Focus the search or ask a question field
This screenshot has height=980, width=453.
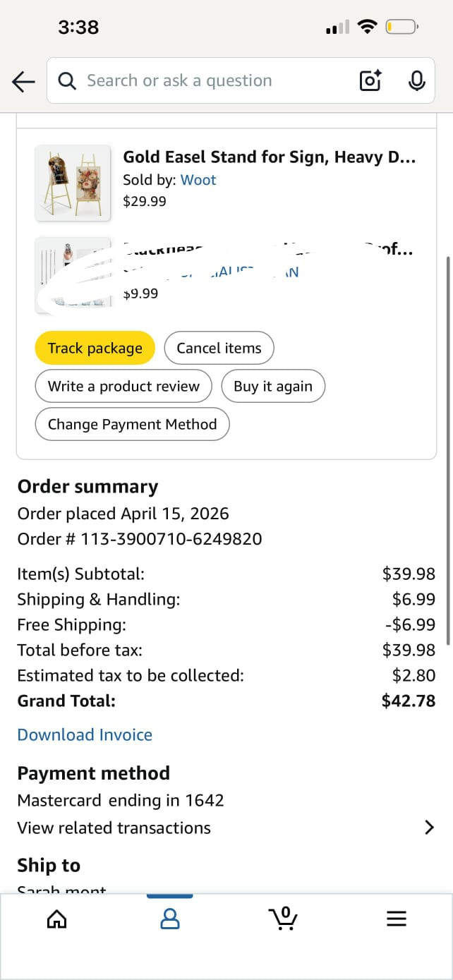coord(212,81)
